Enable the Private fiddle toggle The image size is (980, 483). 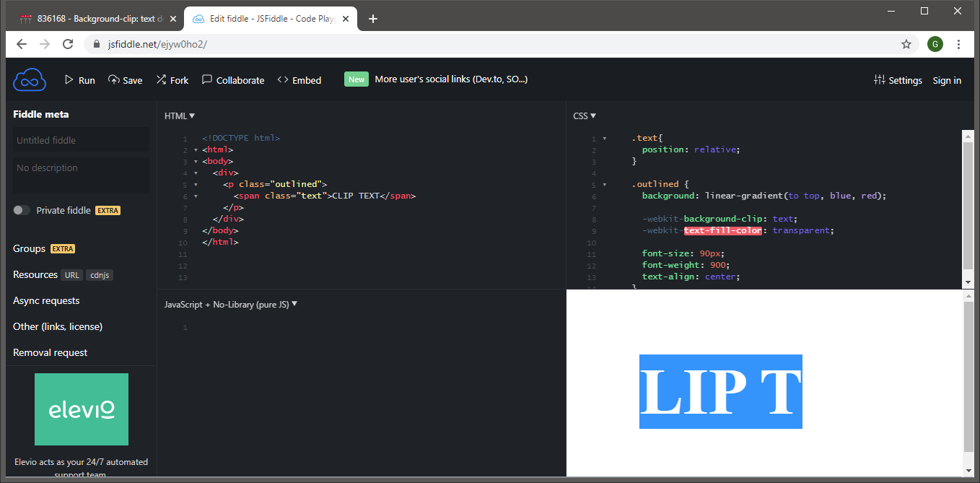click(22, 210)
